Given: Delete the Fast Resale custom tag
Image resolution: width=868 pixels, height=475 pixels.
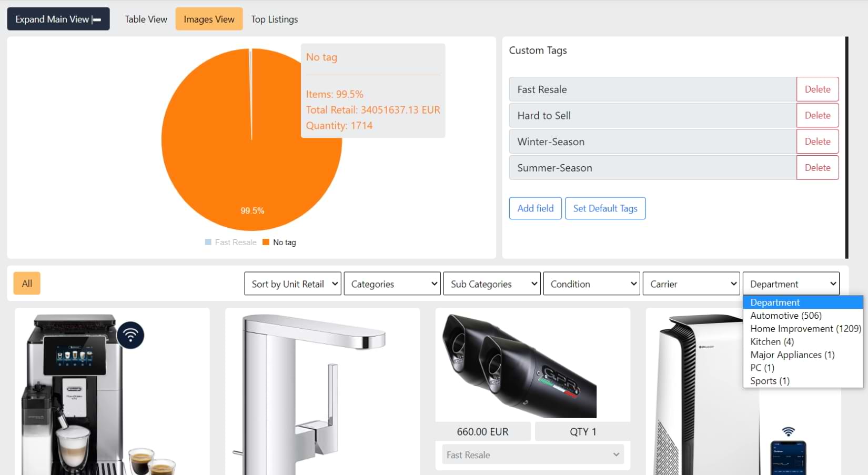Looking at the screenshot, I should pyautogui.click(x=817, y=89).
